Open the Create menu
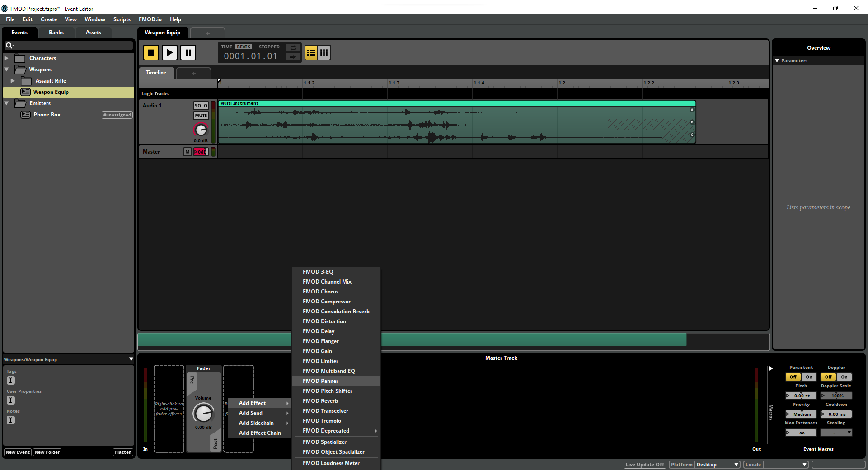Image resolution: width=868 pixels, height=470 pixels. 49,19
